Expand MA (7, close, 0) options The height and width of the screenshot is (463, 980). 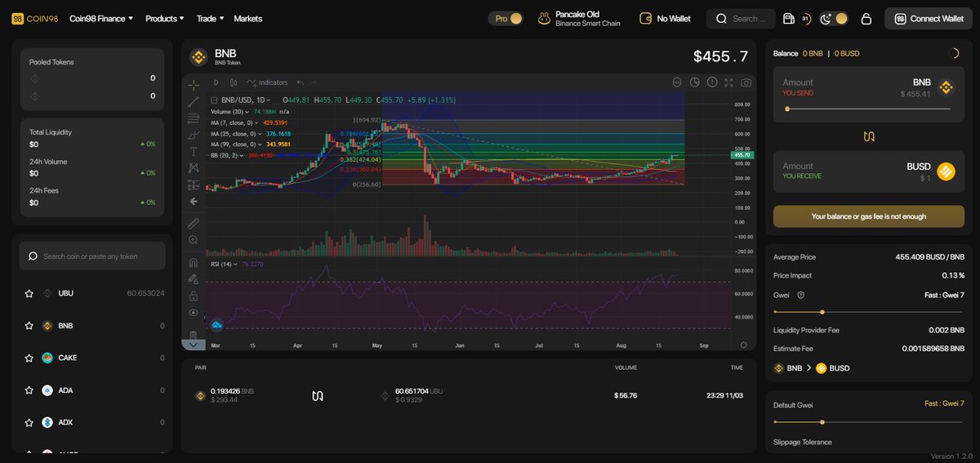click(258, 122)
